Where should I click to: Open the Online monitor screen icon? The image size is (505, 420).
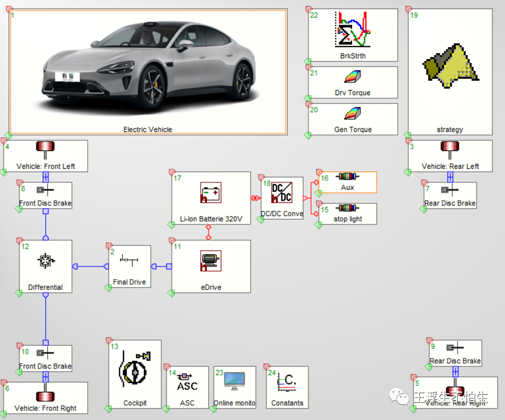pyautogui.click(x=234, y=381)
